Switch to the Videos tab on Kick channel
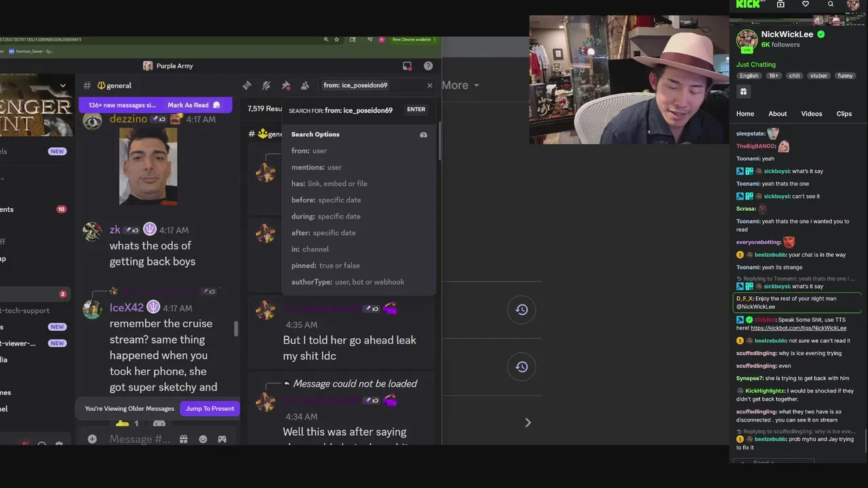Screen dimensions: 868x488 (812, 114)
